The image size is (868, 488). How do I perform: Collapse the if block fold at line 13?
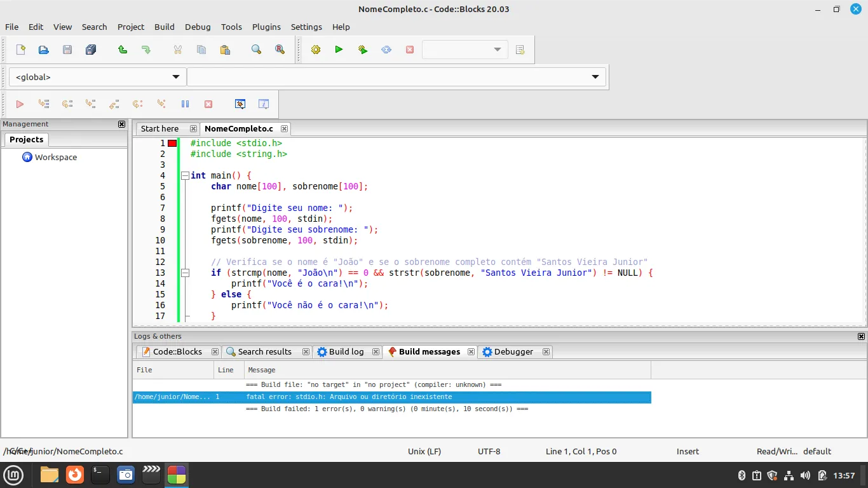click(x=185, y=273)
